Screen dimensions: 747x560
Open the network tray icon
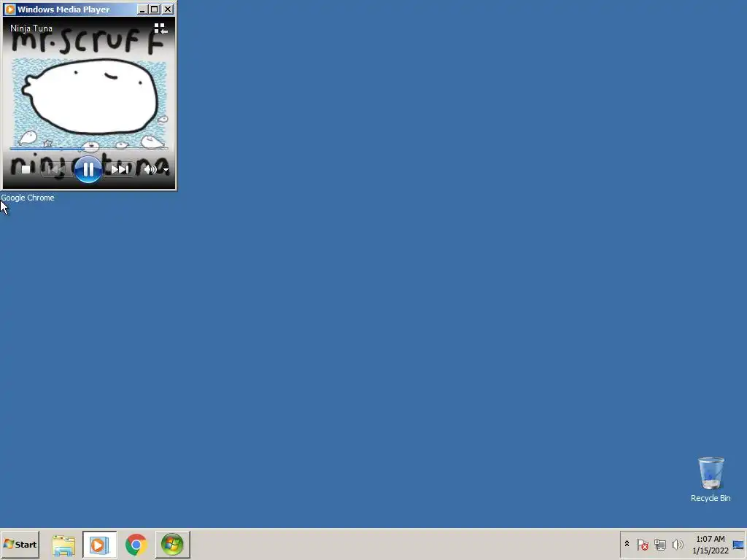point(659,544)
